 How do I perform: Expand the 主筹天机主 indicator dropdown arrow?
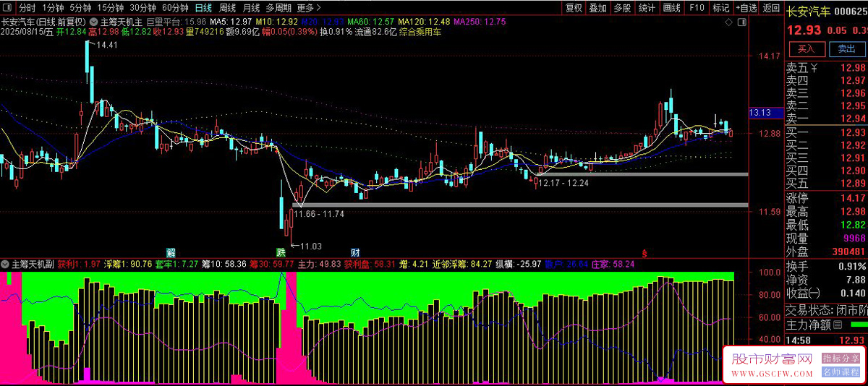(94, 22)
